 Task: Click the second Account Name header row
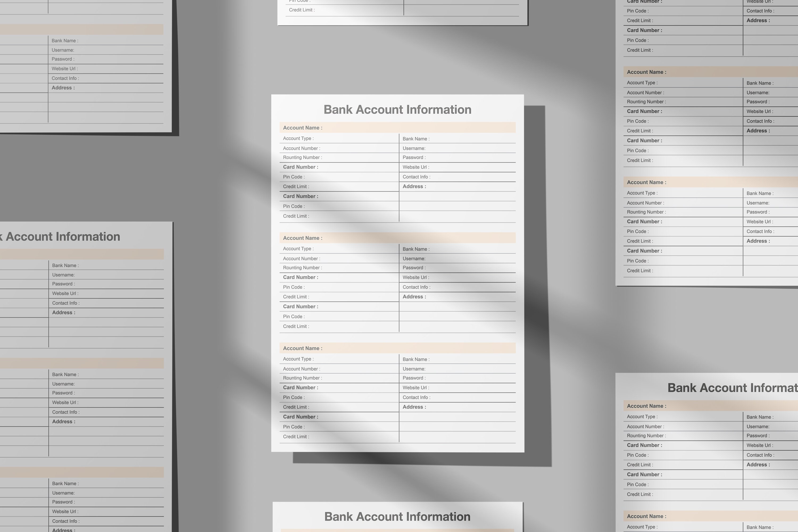397,238
